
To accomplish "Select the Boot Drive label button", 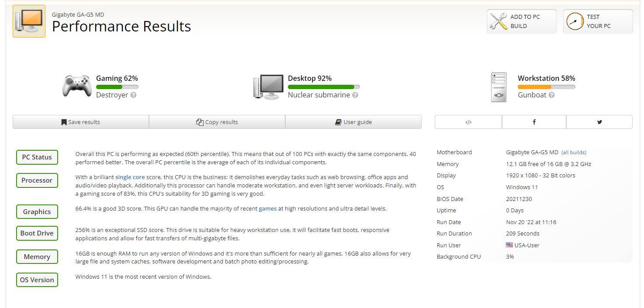I will (37, 233).
